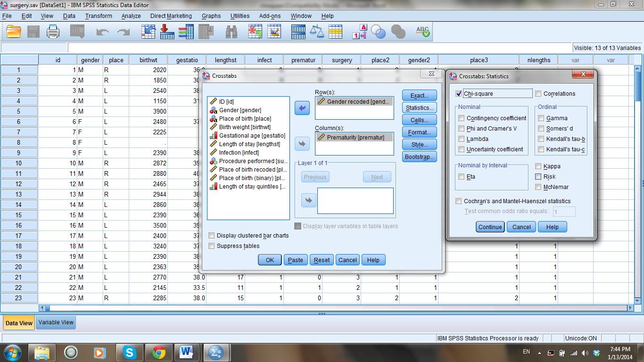Click the Use variable sets circles icon
644x362 pixels.
coord(379,32)
